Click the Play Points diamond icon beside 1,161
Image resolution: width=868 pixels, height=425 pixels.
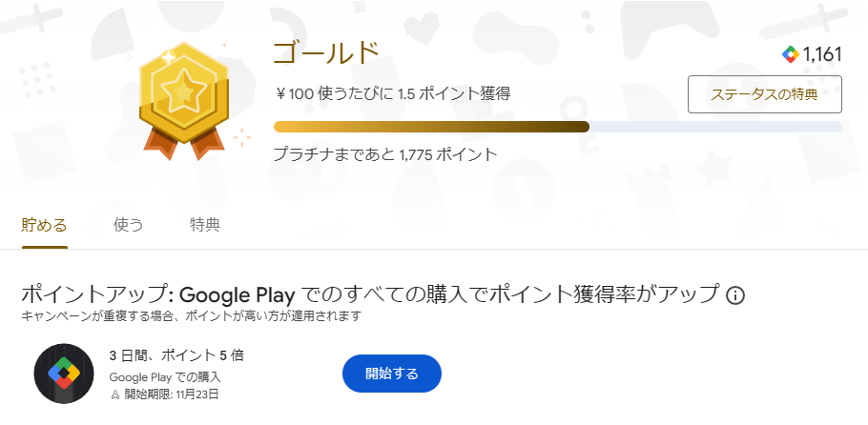click(789, 54)
